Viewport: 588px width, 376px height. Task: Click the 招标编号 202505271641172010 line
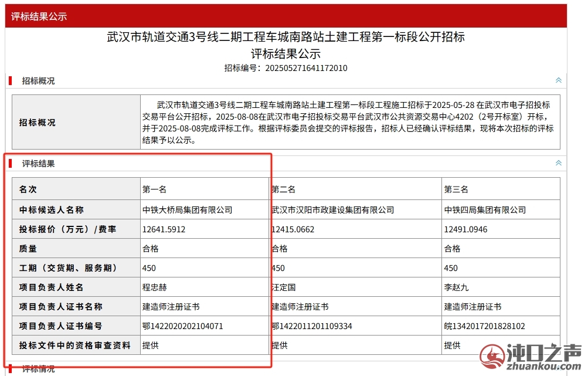coord(285,68)
